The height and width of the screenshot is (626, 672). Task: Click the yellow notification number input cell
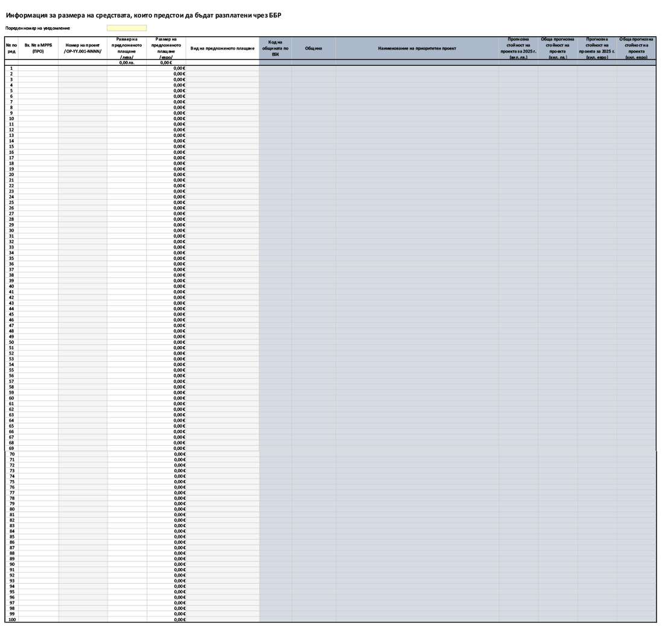127,28
